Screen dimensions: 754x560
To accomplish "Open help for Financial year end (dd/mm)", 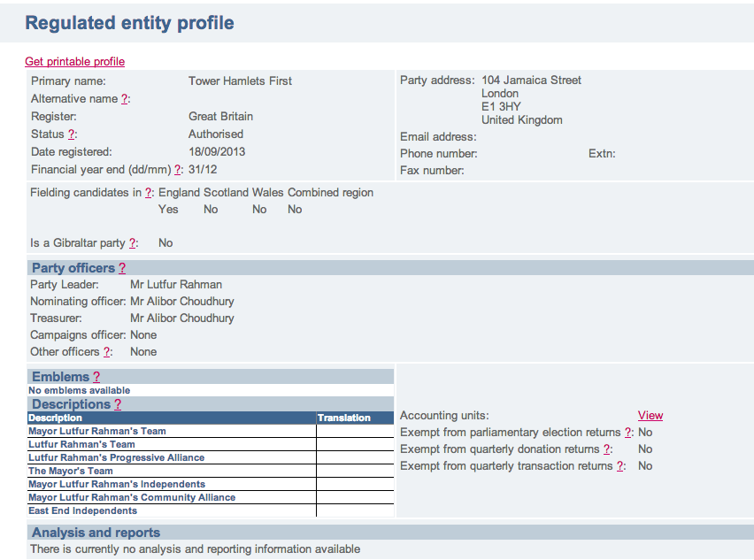I will 178,170.
